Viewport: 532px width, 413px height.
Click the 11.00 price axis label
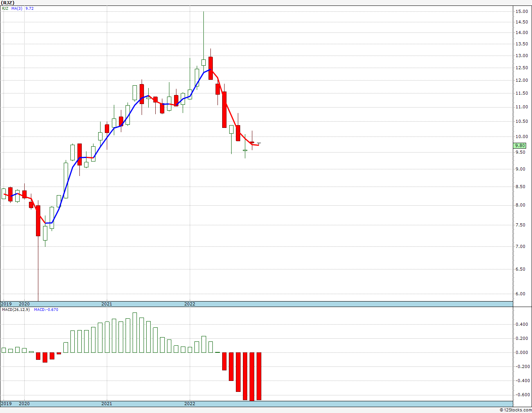tap(521, 107)
